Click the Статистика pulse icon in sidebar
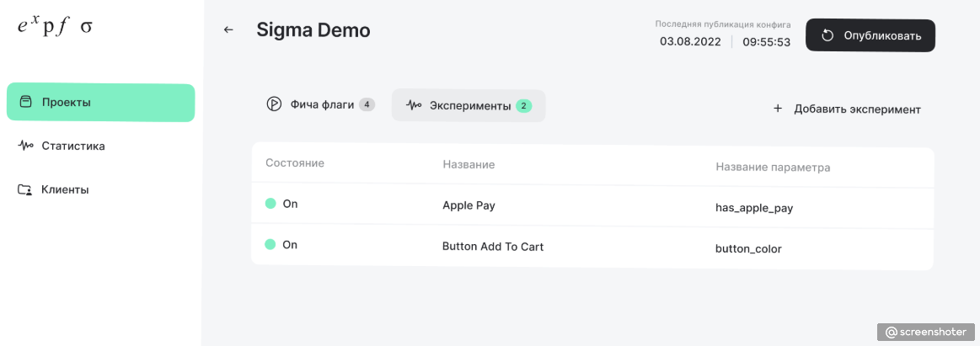The width and height of the screenshot is (980, 346). 25,146
